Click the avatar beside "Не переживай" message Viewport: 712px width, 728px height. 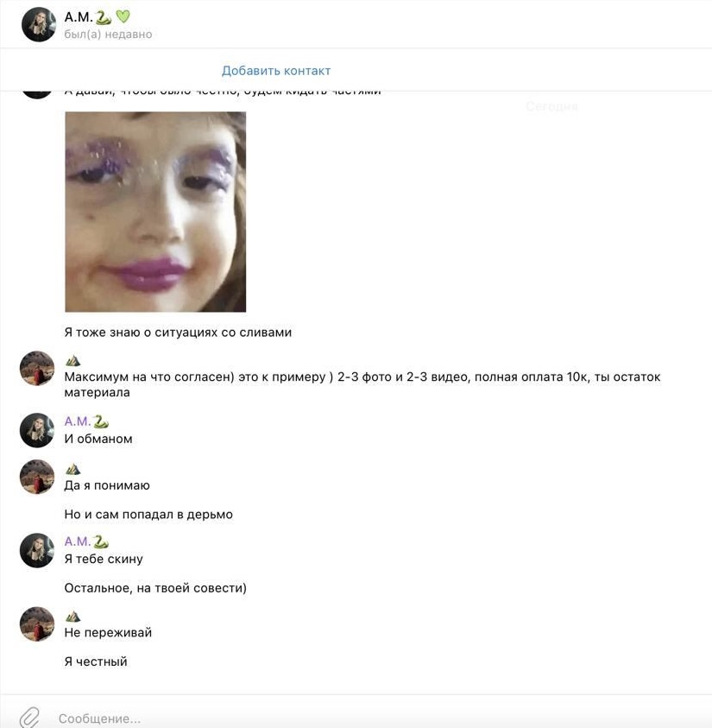pyautogui.click(x=37, y=624)
